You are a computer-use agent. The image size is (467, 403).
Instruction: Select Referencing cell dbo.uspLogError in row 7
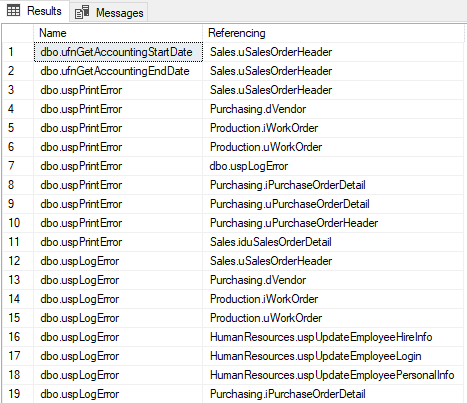pyautogui.click(x=333, y=166)
